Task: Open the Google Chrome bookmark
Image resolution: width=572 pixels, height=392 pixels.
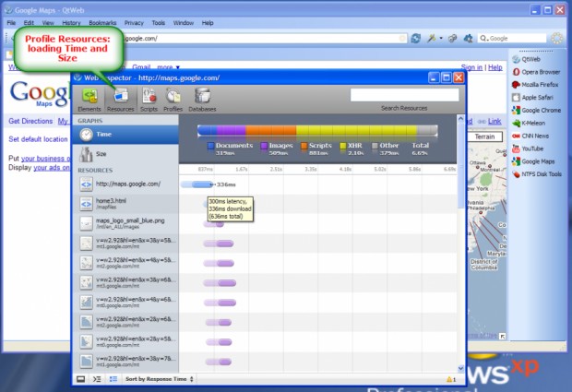Action: [x=536, y=110]
